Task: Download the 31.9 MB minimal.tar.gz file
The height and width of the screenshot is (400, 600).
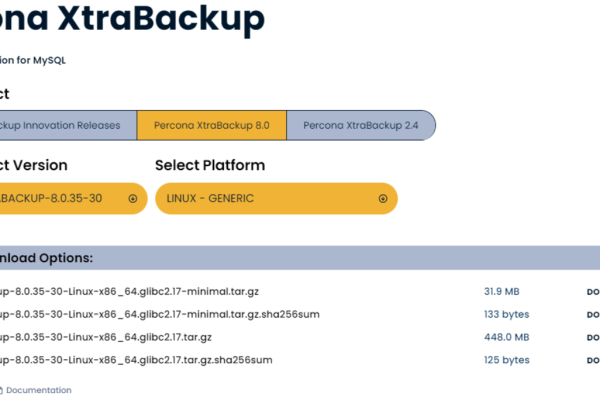Action: pos(592,292)
